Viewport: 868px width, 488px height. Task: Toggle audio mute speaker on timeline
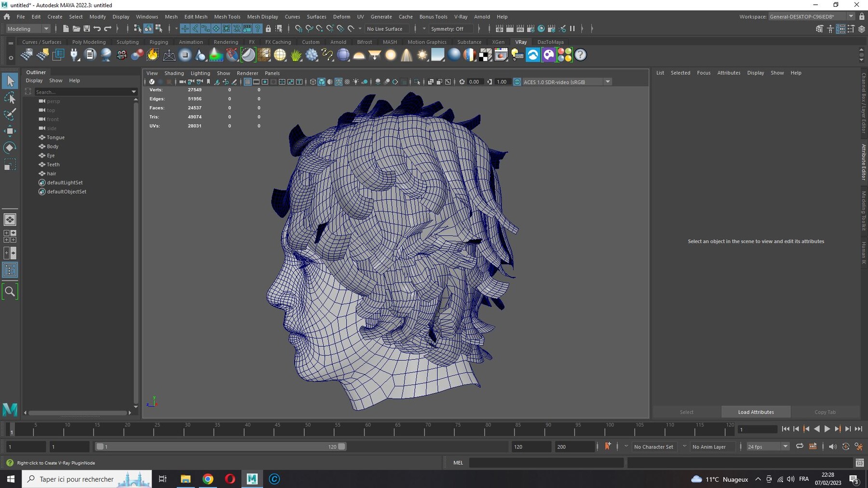pyautogui.click(x=833, y=447)
